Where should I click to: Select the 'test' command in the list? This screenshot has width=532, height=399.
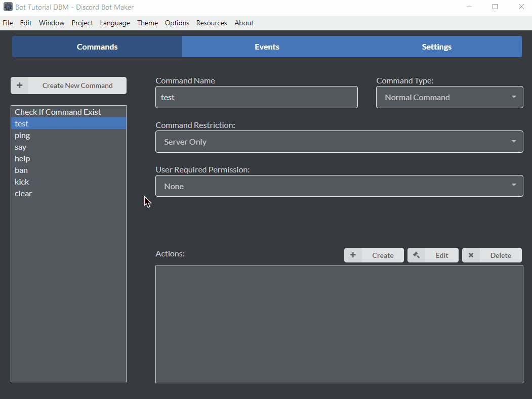68,123
